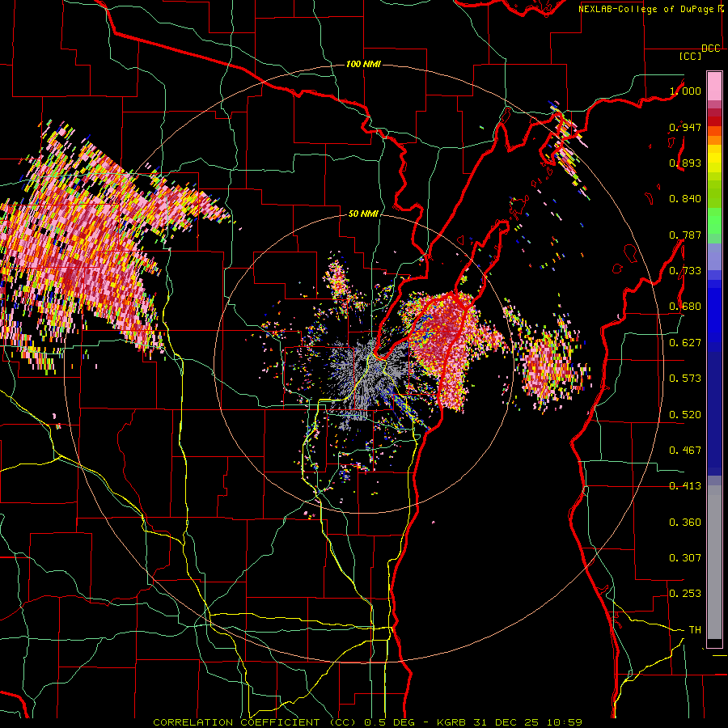This screenshot has height=728, width=728.
Task: Click the 0.573 legend value
Action: pyautogui.click(x=685, y=379)
